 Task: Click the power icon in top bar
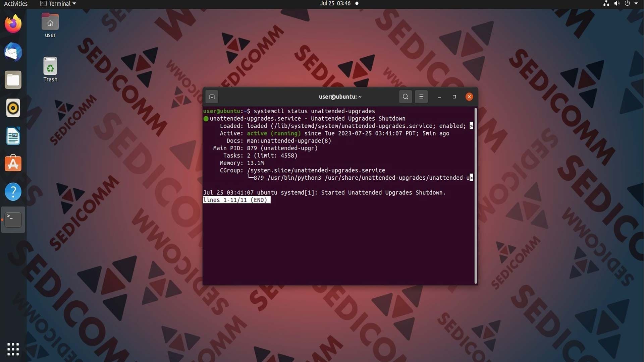(x=627, y=4)
